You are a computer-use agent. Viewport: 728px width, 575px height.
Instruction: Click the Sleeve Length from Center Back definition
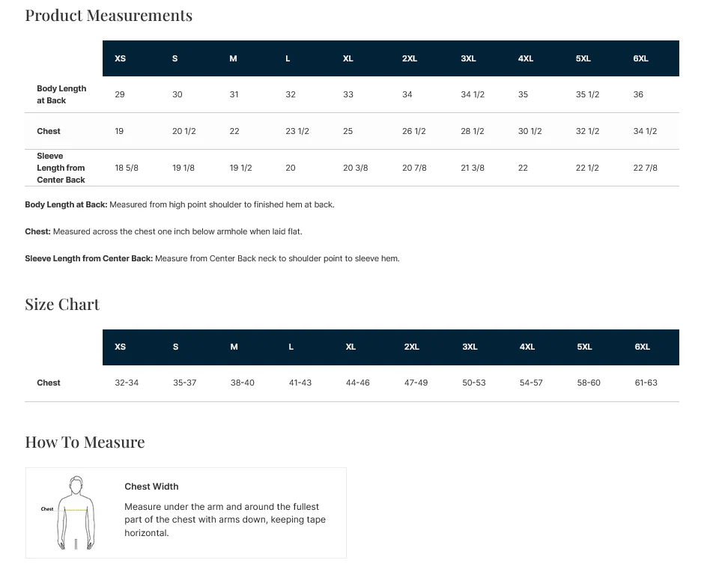(212, 258)
